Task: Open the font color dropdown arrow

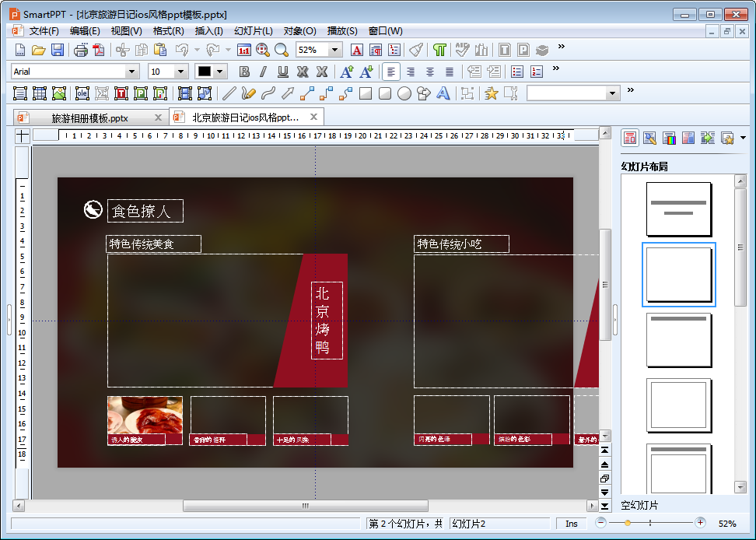Action: pos(220,72)
